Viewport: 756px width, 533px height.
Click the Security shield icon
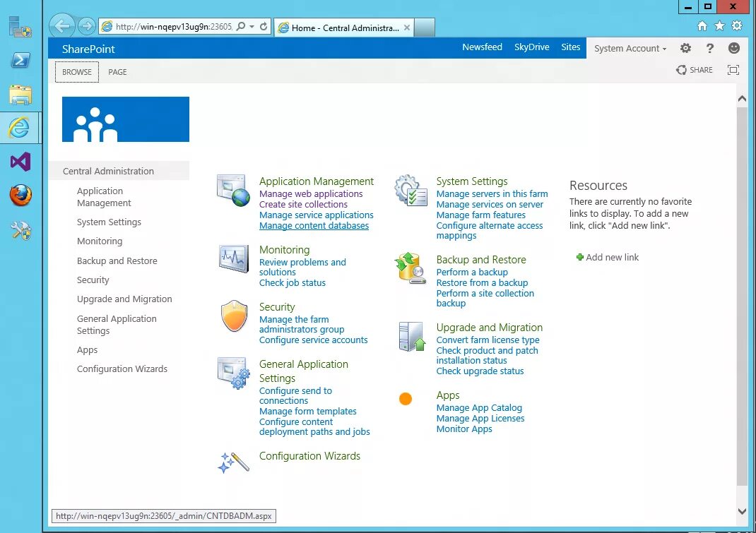click(235, 316)
